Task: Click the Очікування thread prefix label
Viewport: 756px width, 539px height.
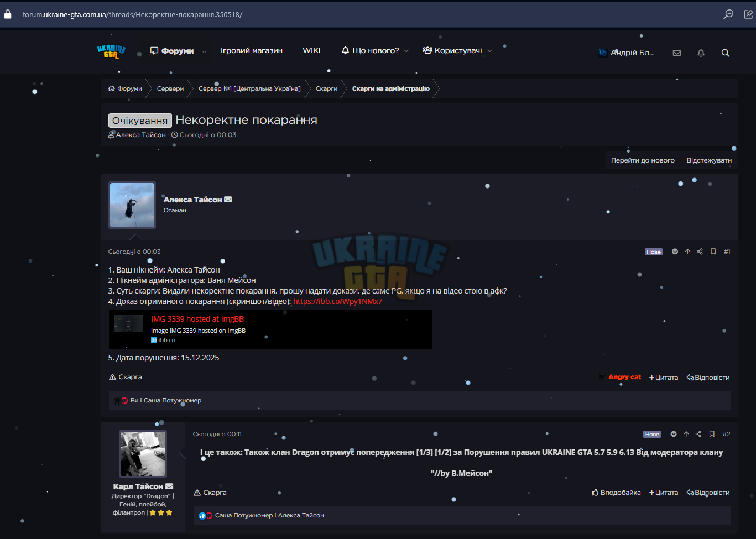Action: pos(140,121)
